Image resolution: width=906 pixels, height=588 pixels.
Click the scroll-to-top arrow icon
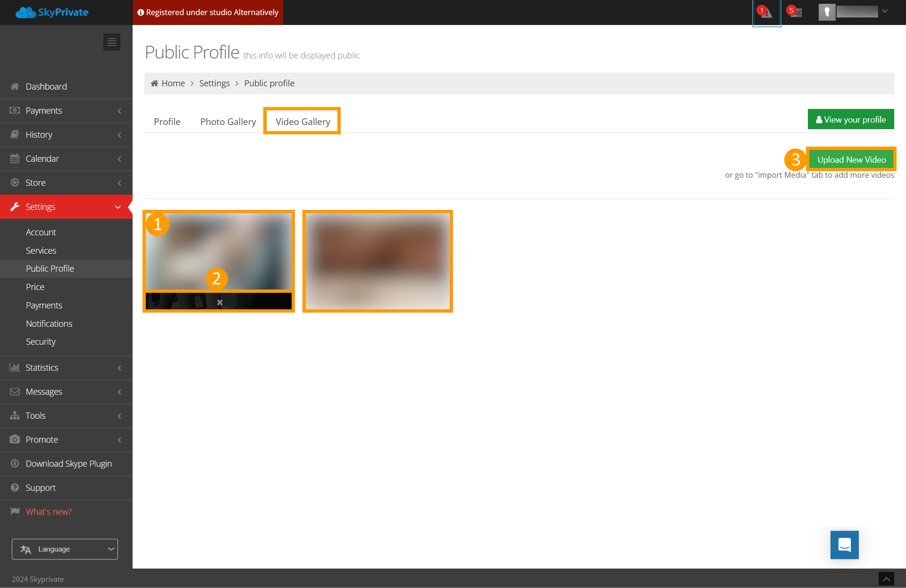(886, 579)
